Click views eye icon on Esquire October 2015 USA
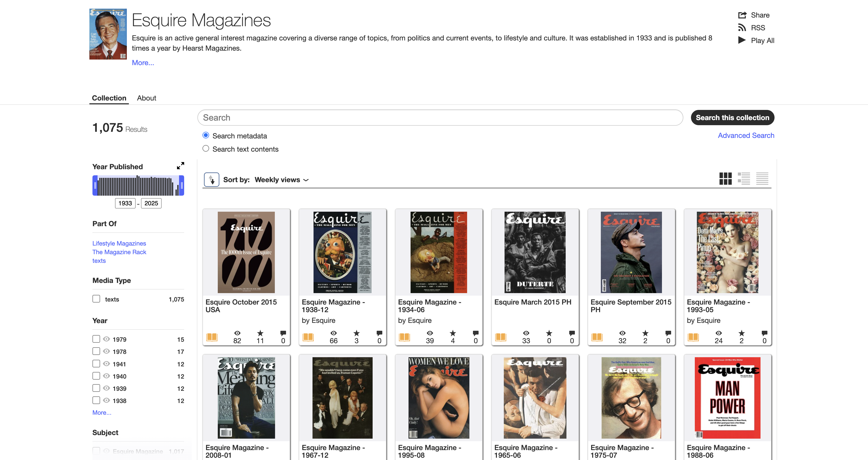868x460 pixels. click(x=237, y=333)
